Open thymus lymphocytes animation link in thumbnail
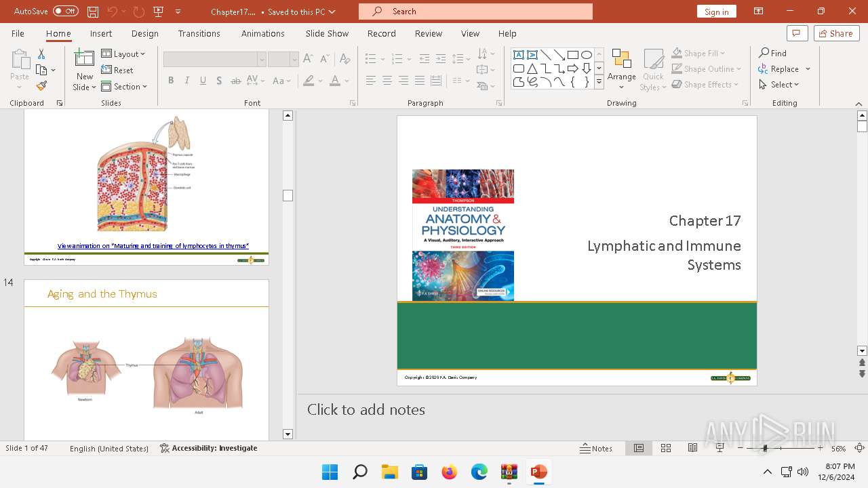Image resolution: width=868 pixels, height=488 pixels. pos(153,246)
